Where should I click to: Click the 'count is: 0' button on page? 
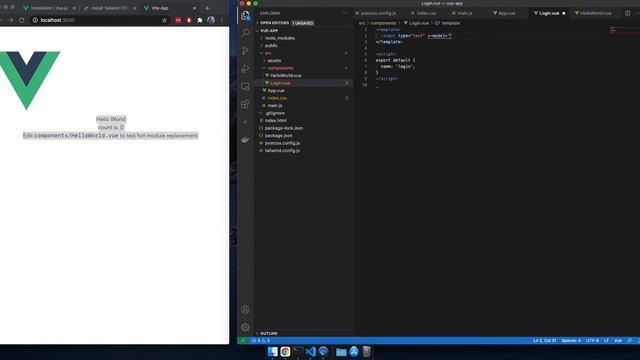point(111,127)
